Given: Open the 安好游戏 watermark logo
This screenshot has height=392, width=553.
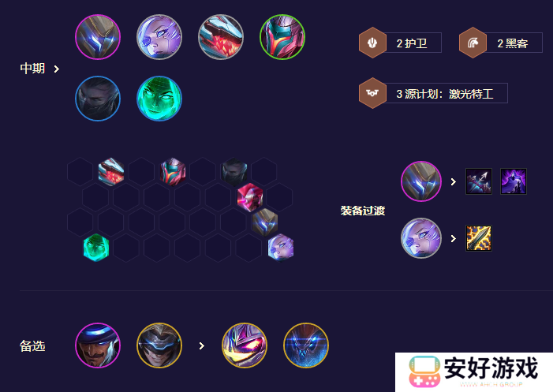Looking at the screenshot, I should 473,372.
